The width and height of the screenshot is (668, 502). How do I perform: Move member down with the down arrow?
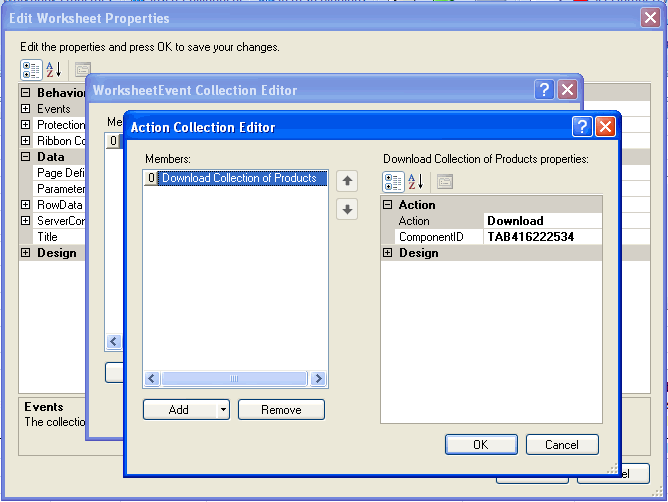coord(347,209)
